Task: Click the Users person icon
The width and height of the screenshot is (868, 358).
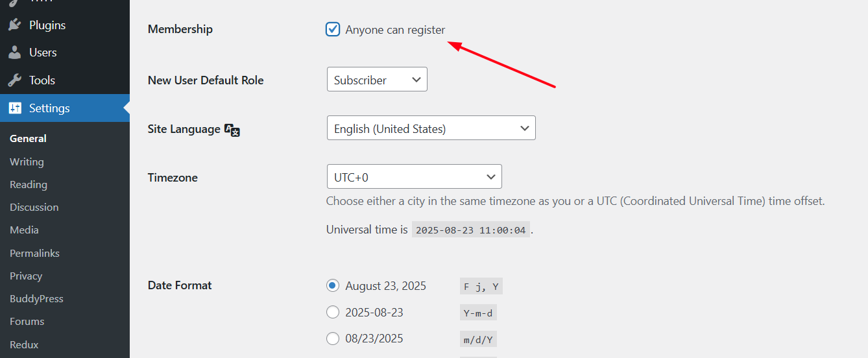Action: 14,53
